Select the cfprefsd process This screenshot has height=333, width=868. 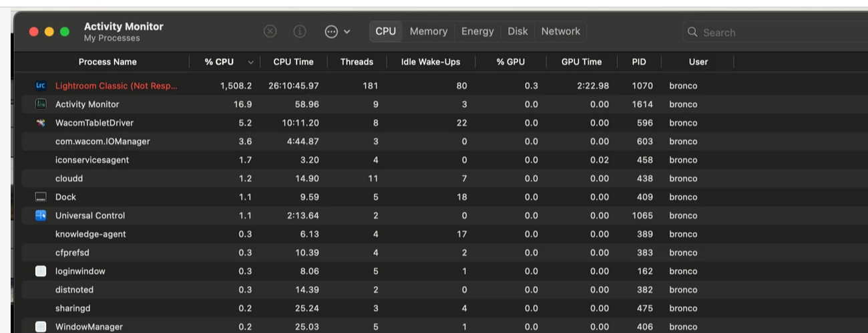click(73, 253)
